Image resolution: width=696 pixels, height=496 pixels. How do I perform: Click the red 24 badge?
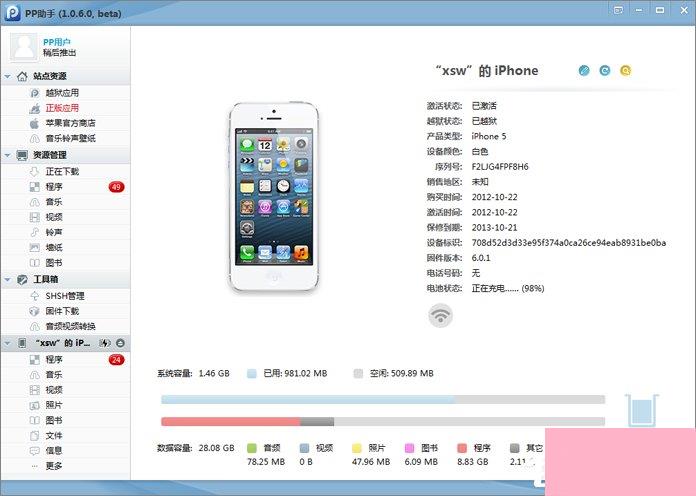[116, 359]
